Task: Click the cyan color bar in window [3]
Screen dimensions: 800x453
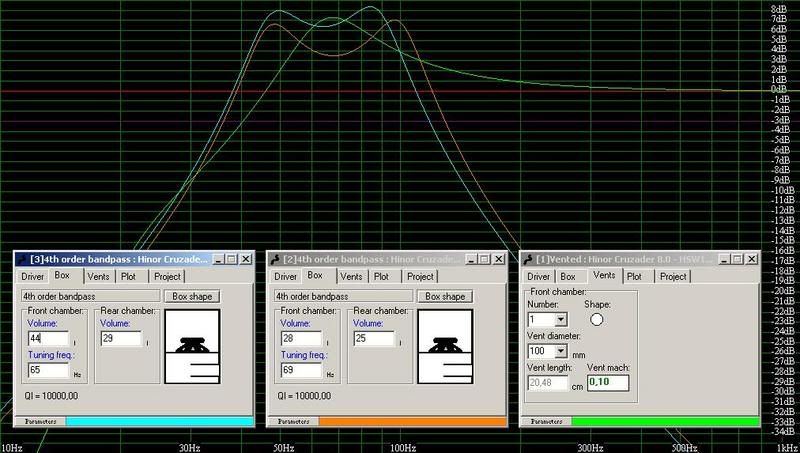Action: [x=160, y=422]
